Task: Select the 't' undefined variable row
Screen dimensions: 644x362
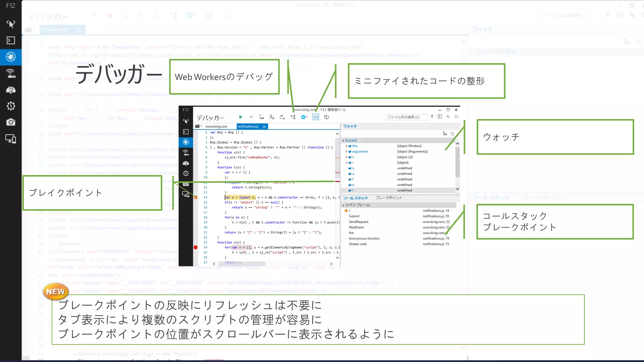Action: 398,190
